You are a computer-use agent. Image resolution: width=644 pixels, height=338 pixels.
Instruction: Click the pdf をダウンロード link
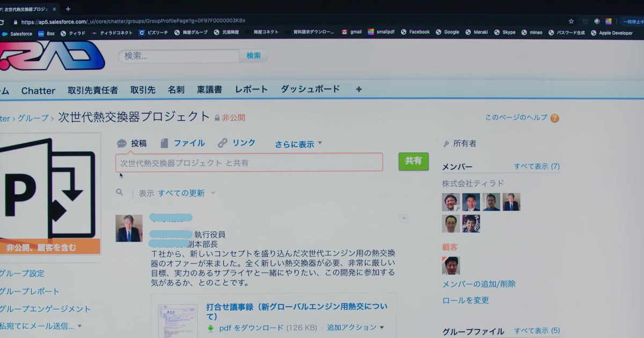click(251, 328)
